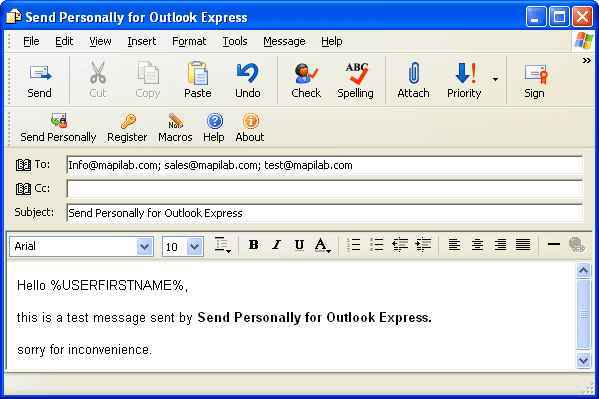This screenshot has width=599, height=399.
Task: Insert a horizontal line
Action: (x=554, y=244)
